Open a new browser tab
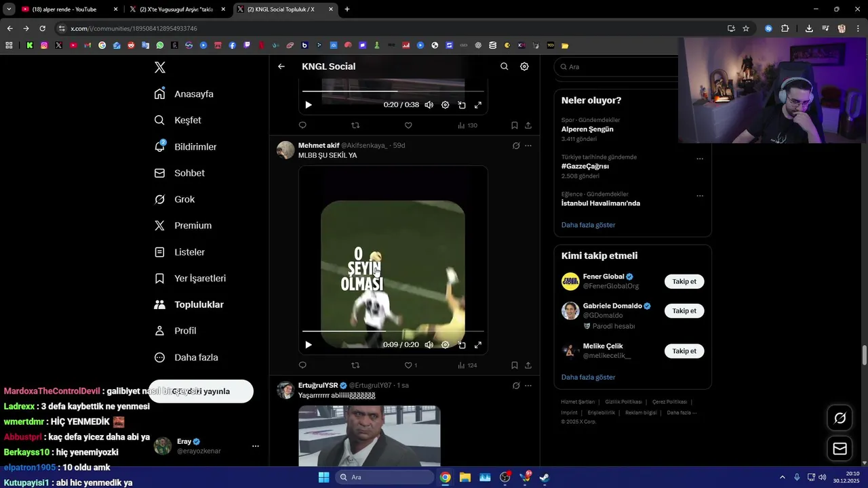This screenshot has height=488, width=868. pos(347,9)
